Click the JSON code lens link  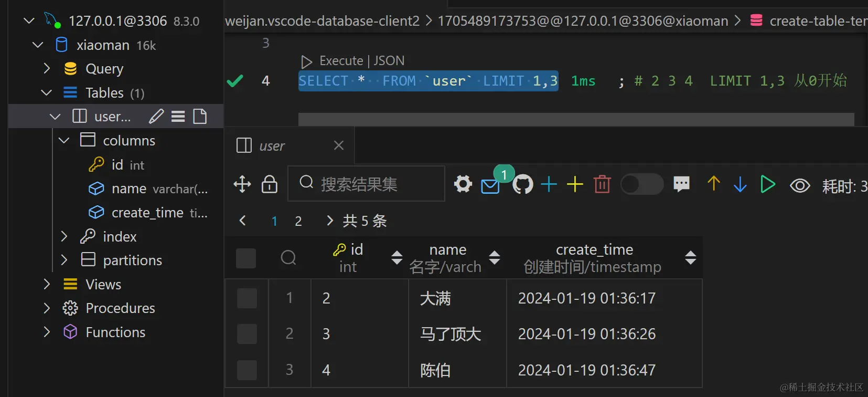click(389, 61)
